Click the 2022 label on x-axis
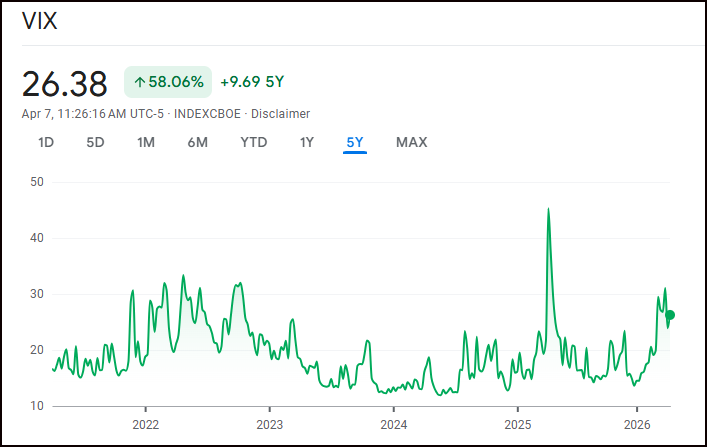The width and height of the screenshot is (707, 447). tap(146, 421)
